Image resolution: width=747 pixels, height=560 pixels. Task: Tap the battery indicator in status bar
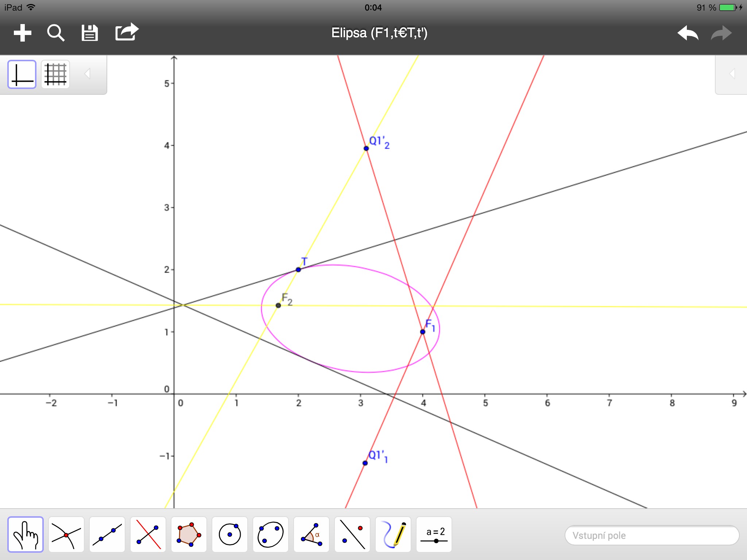tap(728, 8)
